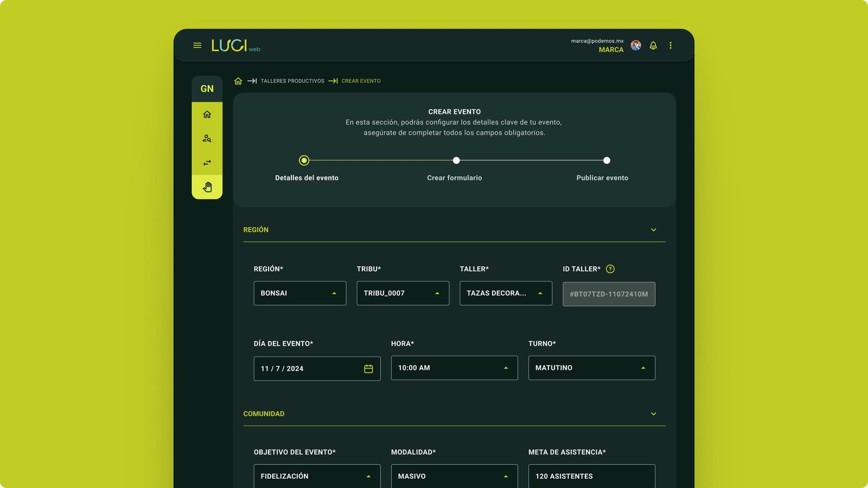Viewport: 868px width, 488px height.
Task: Click the Día del evento date field
Action: click(317, 369)
